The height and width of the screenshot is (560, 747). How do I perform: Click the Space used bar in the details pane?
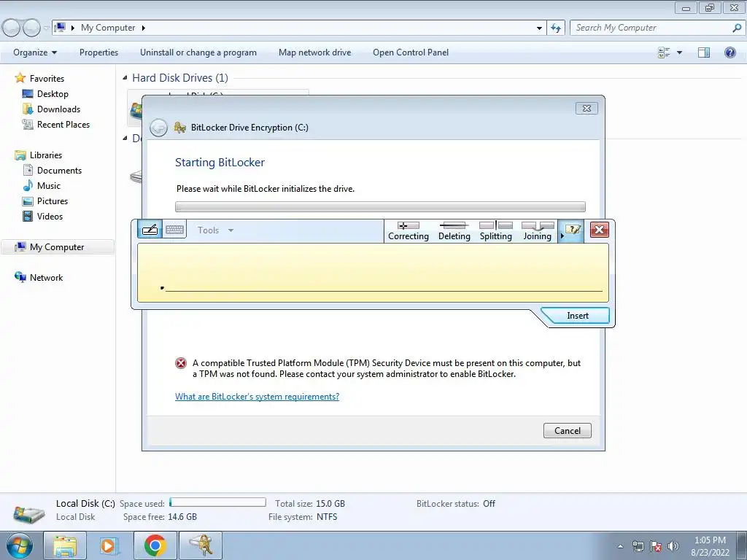pyautogui.click(x=217, y=502)
